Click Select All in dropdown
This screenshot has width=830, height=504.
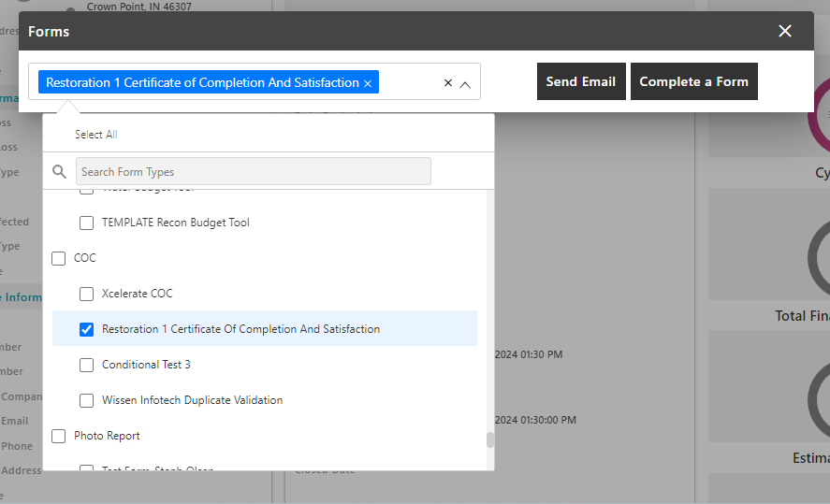click(x=95, y=135)
